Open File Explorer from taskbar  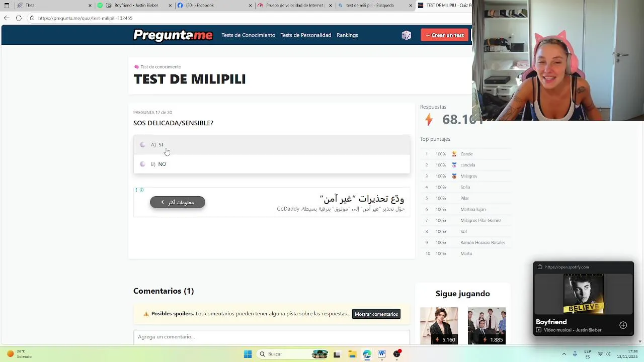click(x=352, y=354)
